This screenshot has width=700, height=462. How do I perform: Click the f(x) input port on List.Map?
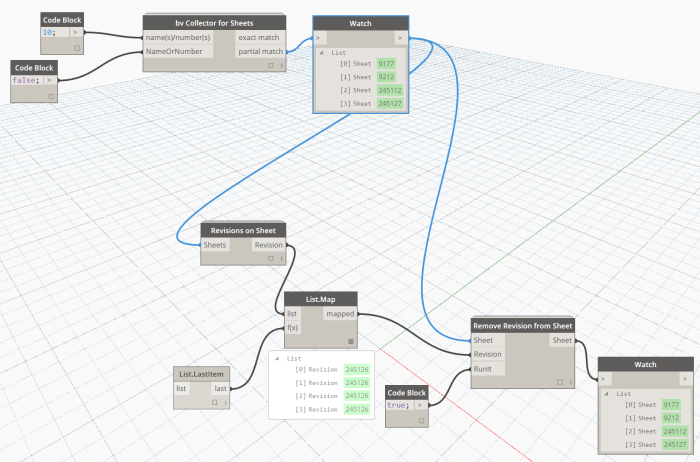click(292, 327)
